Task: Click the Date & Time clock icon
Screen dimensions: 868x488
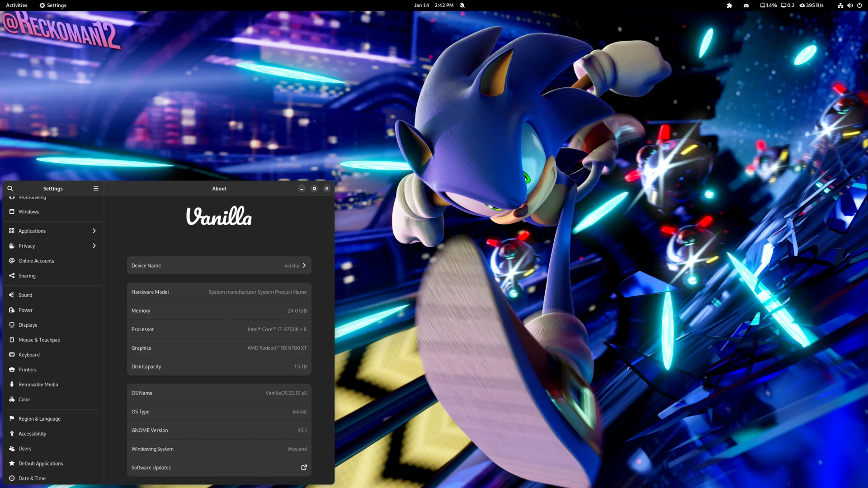Action: (x=12, y=479)
